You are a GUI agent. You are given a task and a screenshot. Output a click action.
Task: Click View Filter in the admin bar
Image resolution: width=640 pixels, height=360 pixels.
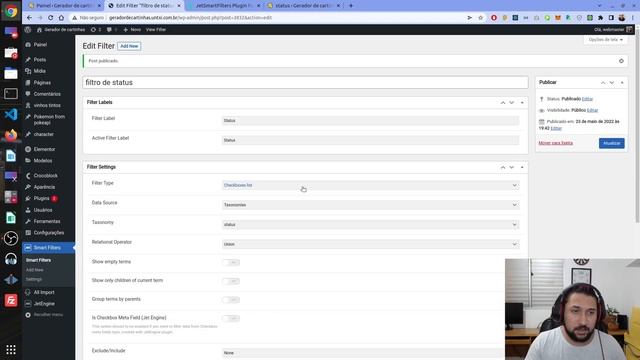(156, 29)
